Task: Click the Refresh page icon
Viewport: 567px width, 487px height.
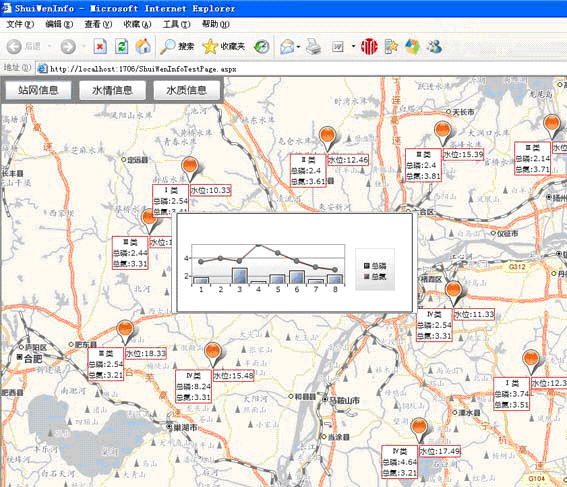Action: tap(122, 46)
